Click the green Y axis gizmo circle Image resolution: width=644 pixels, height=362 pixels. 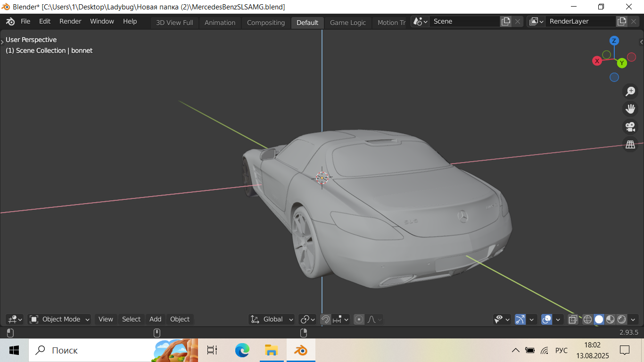622,63
